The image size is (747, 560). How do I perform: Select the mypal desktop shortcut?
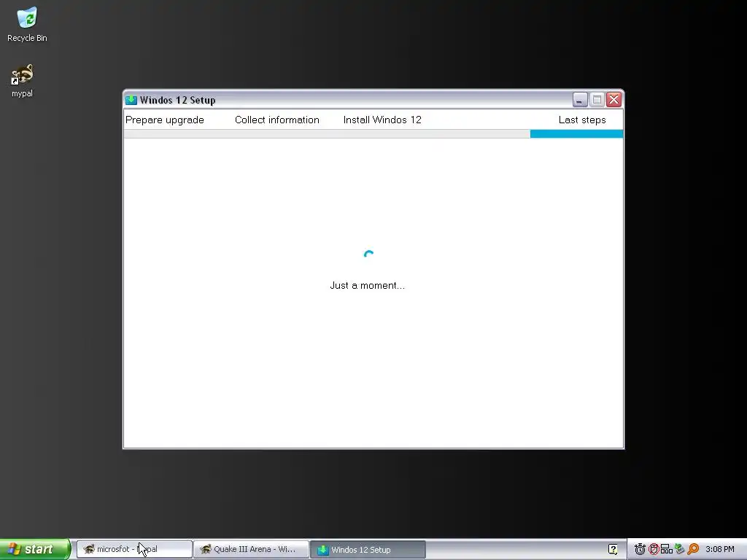coord(23,80)
